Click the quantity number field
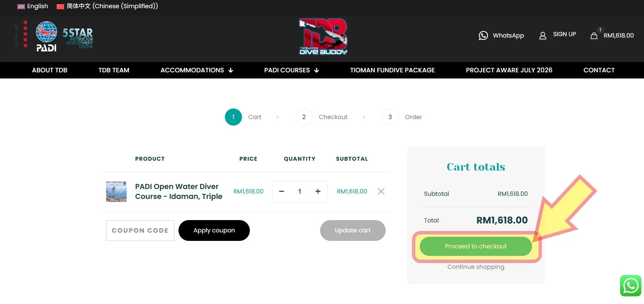The image size is (644, 304). [300, 191]
